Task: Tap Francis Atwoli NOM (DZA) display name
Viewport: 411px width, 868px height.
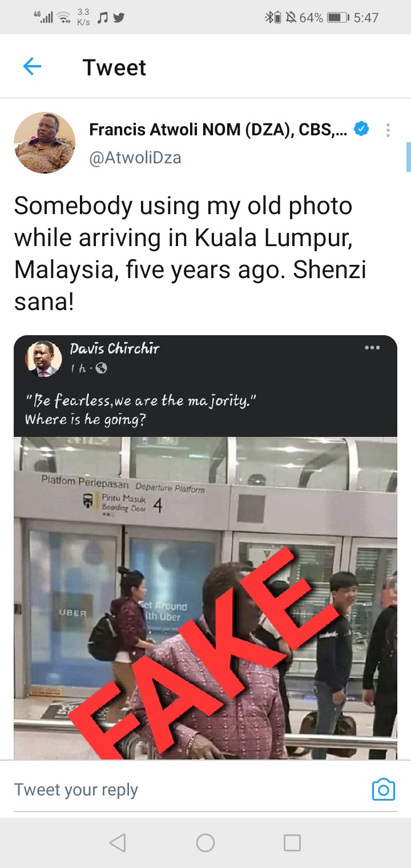Action: pos(218,130)
